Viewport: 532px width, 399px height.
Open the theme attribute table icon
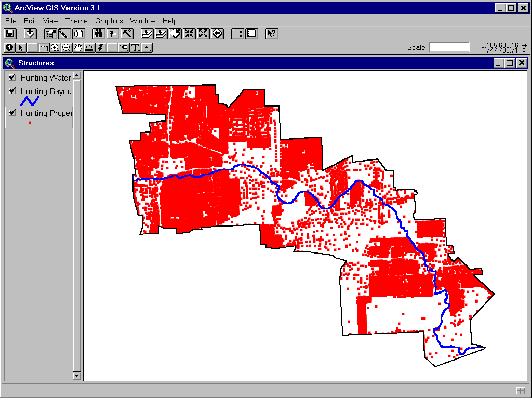78,33
